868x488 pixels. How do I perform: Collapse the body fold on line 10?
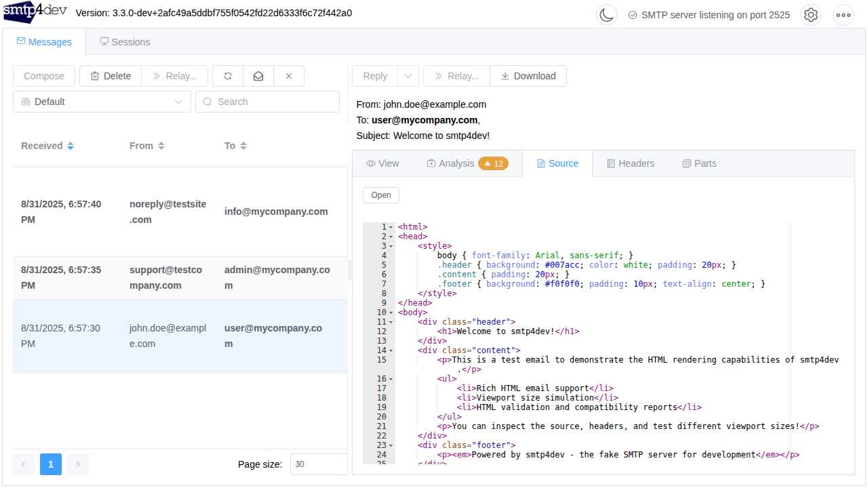391,312
